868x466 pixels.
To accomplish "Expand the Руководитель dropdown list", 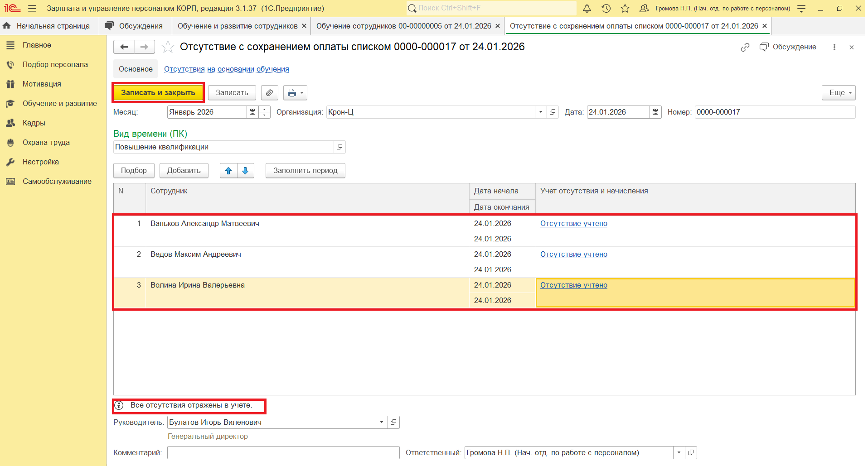I will click(x=382, y=423).
